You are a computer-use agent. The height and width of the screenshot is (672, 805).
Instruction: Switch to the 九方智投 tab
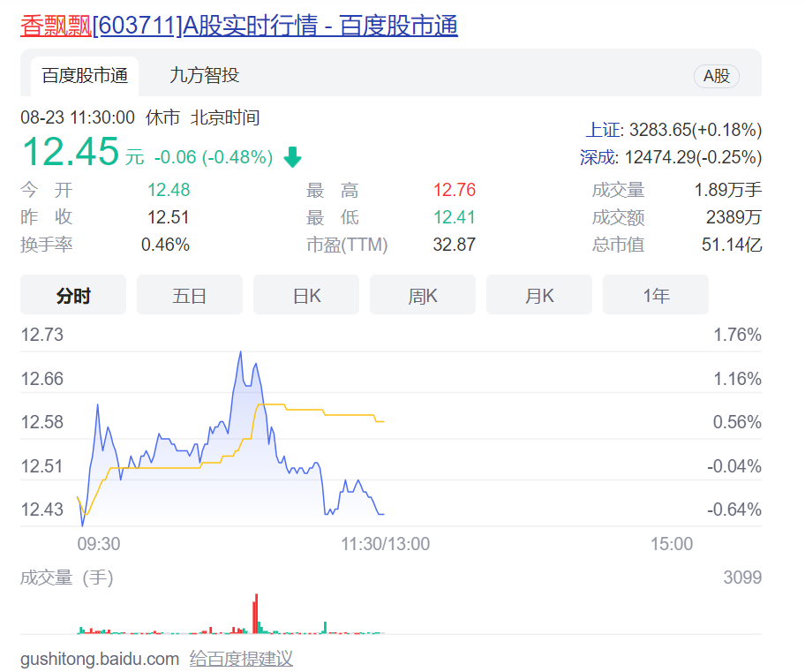pos(204,76)
